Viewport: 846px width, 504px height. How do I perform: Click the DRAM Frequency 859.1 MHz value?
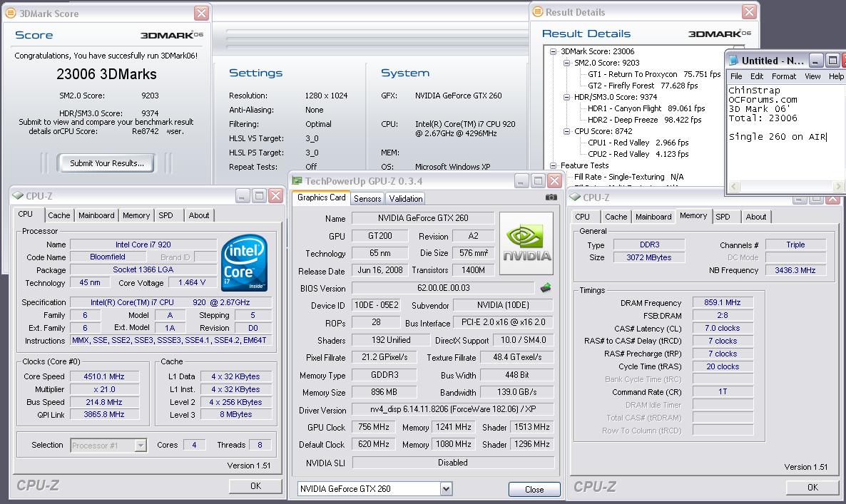723,302
